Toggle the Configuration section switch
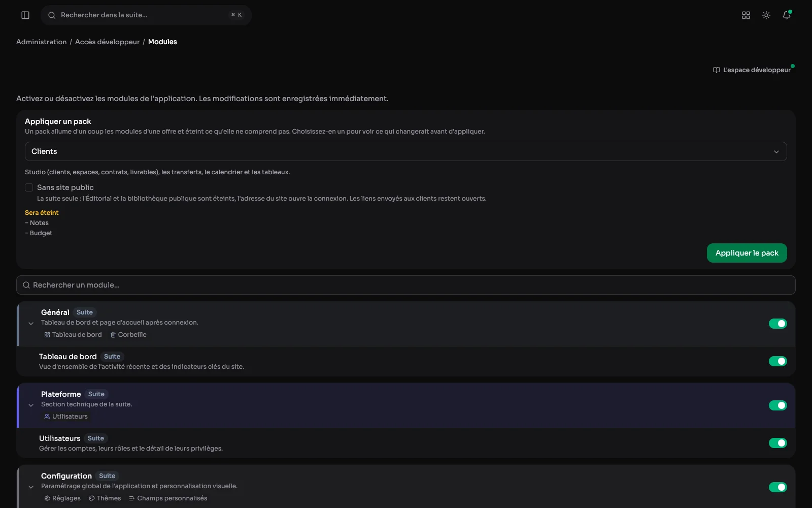812x508 pixels. point(777,487)
